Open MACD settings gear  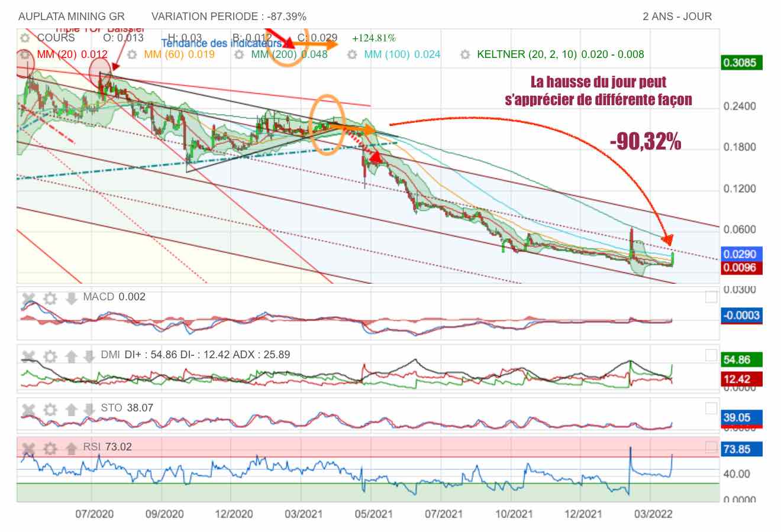tap(50, 298)
